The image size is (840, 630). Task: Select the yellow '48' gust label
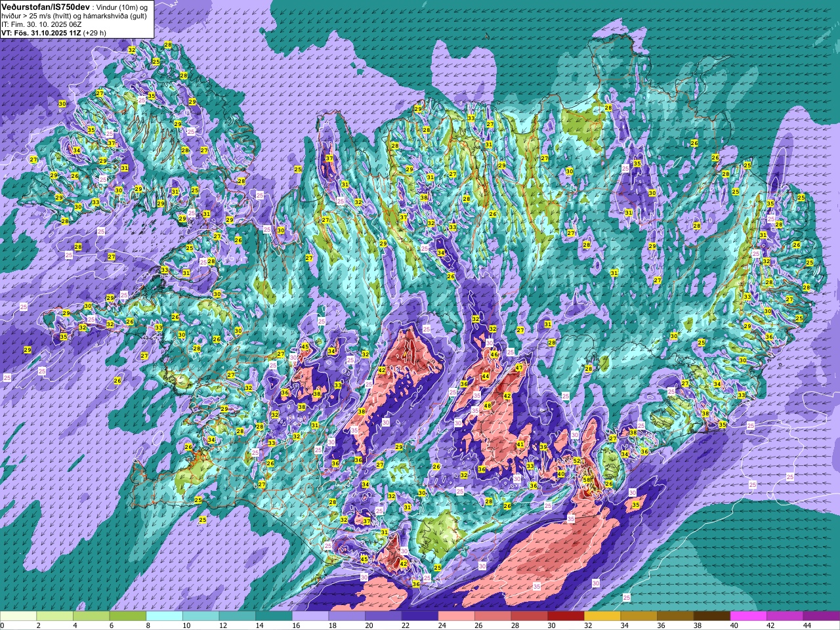[487, 406]
